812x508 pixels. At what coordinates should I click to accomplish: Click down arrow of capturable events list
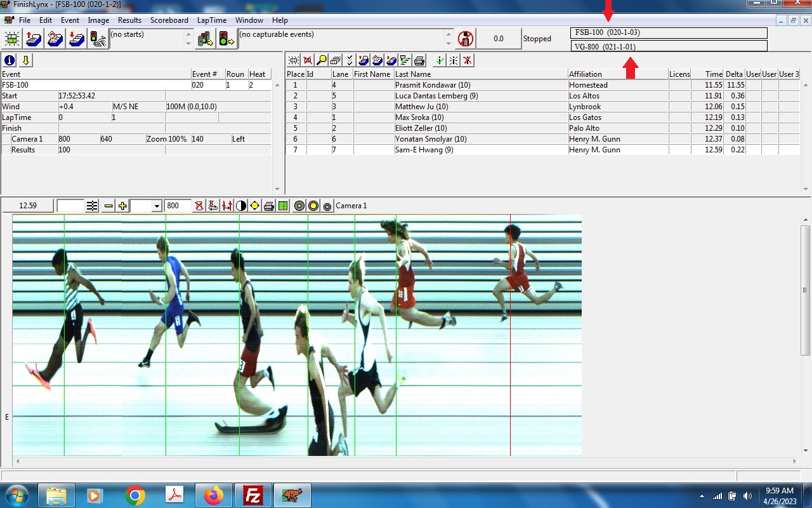(x=449, y=43)
